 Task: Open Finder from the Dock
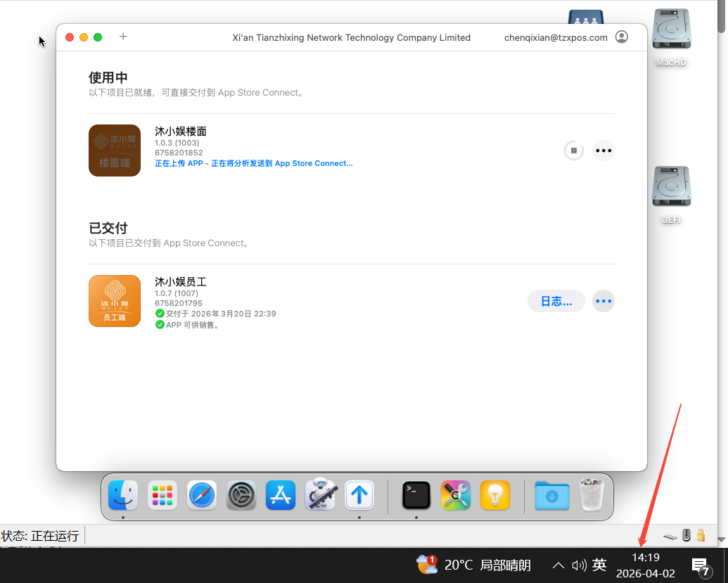tap(123, 496)
